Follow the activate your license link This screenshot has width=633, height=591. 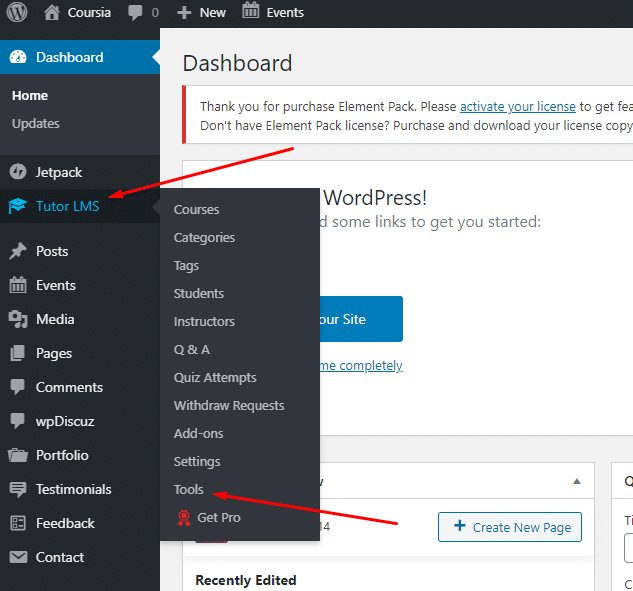point(518,107)
